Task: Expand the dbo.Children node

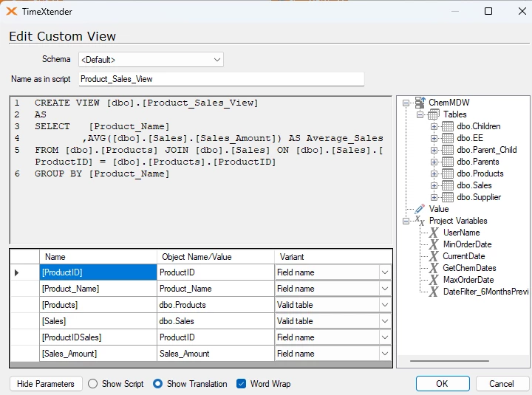Action: click(434, 126)
